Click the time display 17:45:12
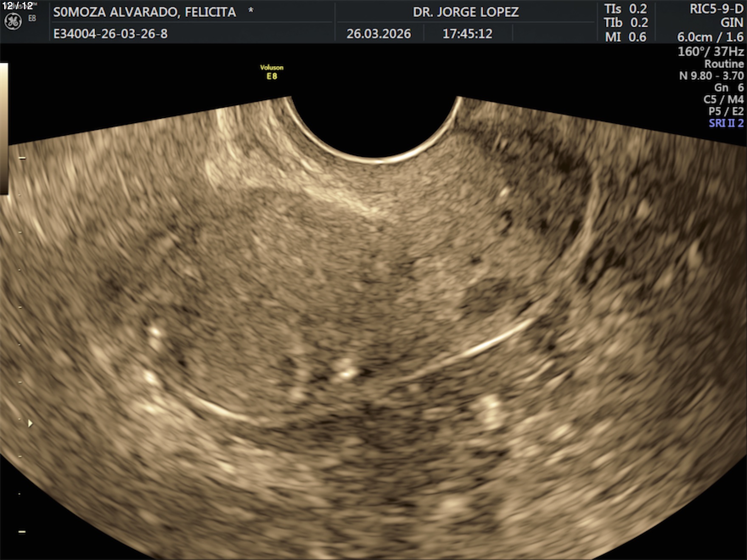 467,34
